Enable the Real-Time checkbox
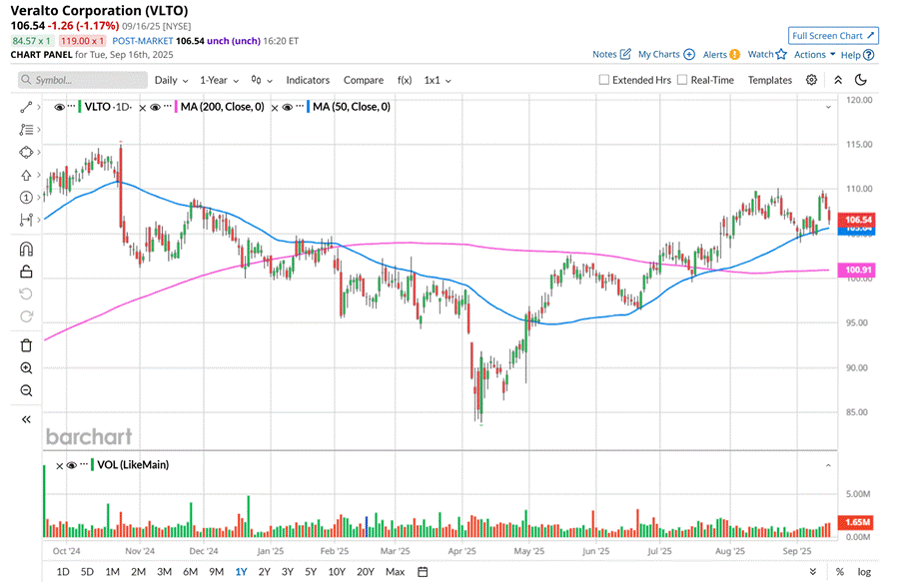This screenshot has height=588, width=901. [x=682, y=80]
